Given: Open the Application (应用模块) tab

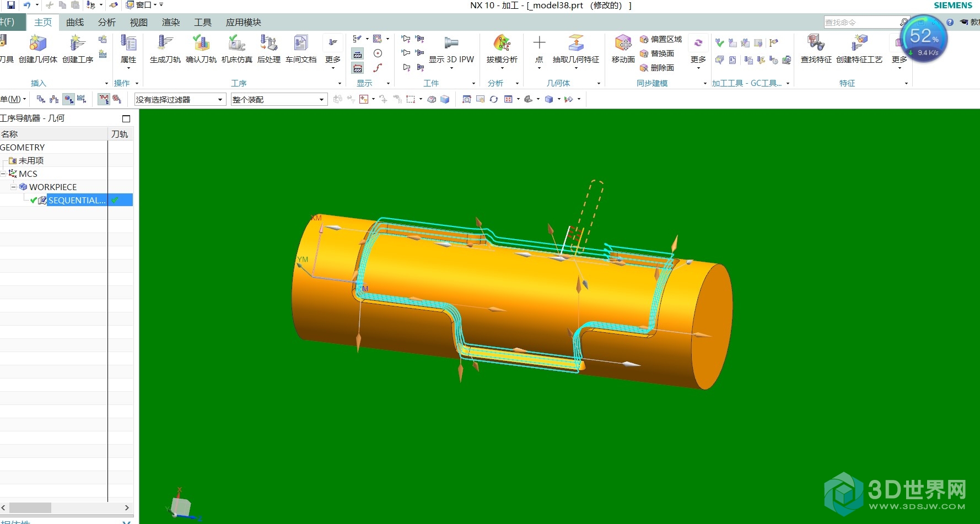Looking at the screenshot, I should [x=244, y=22].
